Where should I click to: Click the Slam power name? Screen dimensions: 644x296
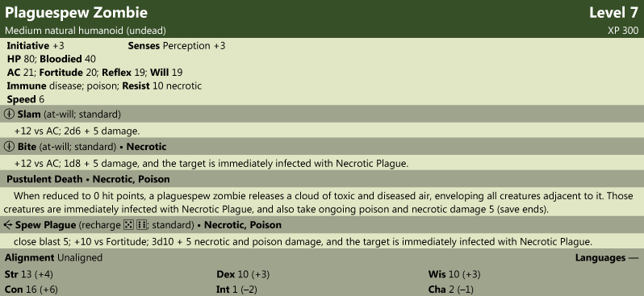(x=29, y=115)
